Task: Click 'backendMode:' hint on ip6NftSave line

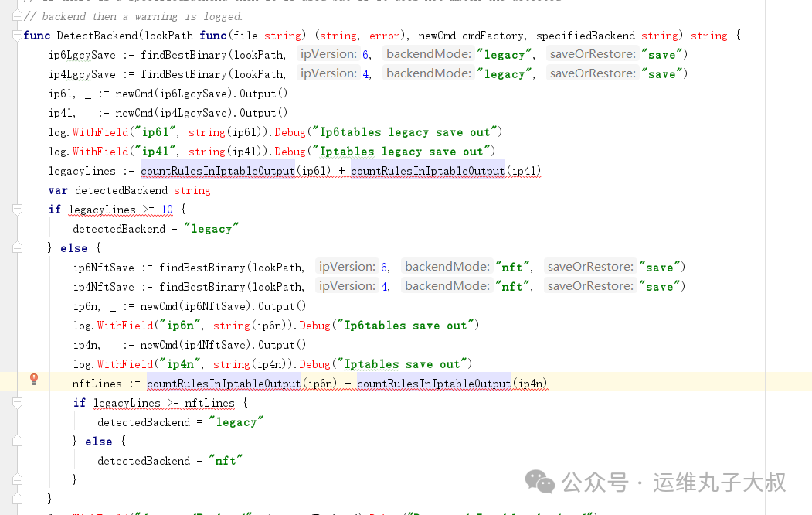Action: (x=447, y=267)
